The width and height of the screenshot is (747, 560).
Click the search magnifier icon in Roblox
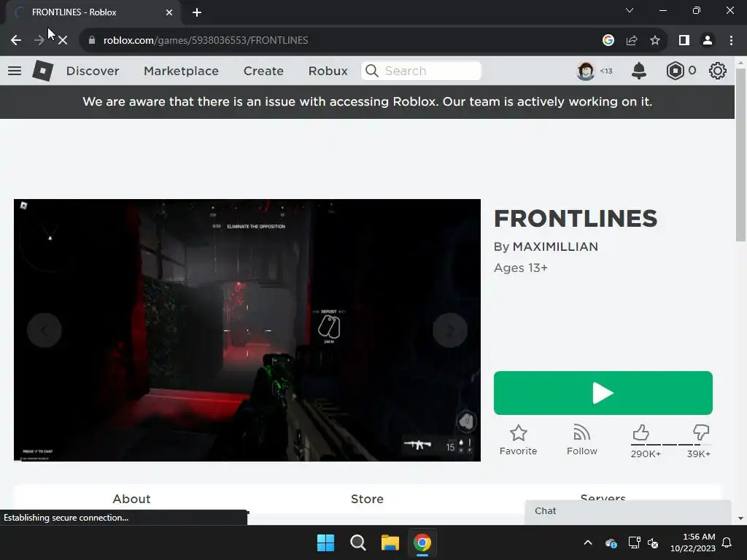pos(372,71)
